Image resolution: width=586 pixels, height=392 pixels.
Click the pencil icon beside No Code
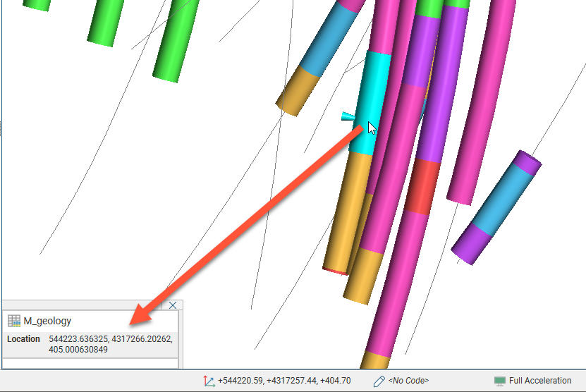379,381
